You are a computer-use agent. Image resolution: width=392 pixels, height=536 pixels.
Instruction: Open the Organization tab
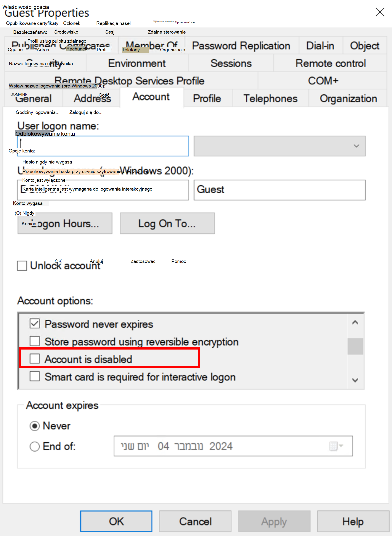348,98
